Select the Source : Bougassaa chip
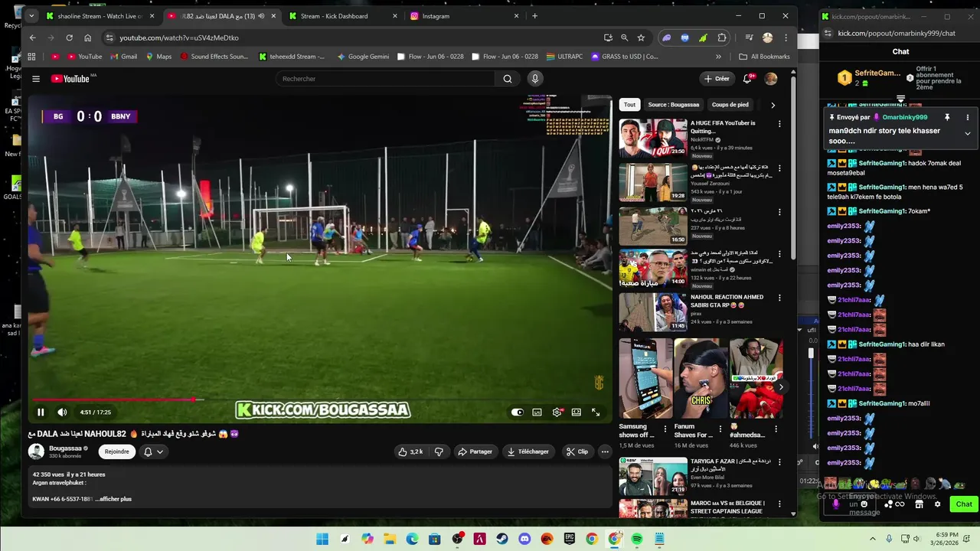Image resolution: width=980 pixels, height=551 pixels. click(674, 105)
